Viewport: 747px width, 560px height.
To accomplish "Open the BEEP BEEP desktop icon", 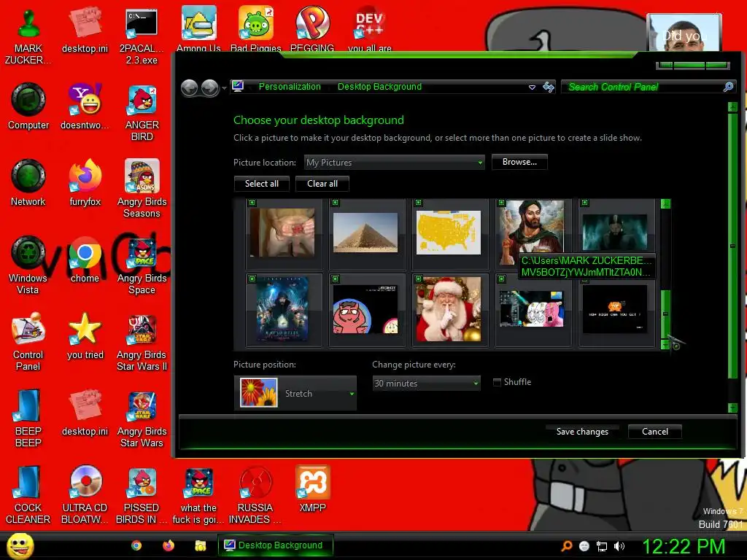I will coord(28,419).
